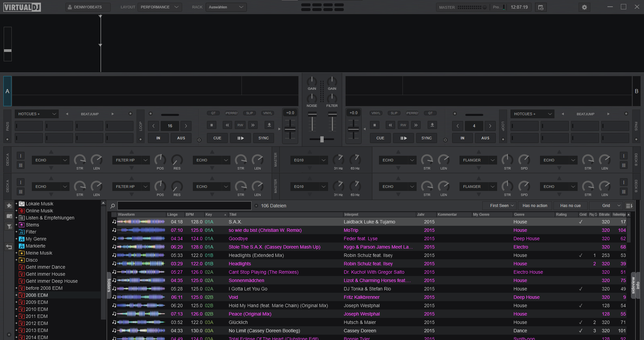Click Deck A beatjump forward arrow

tap(113, 114)
